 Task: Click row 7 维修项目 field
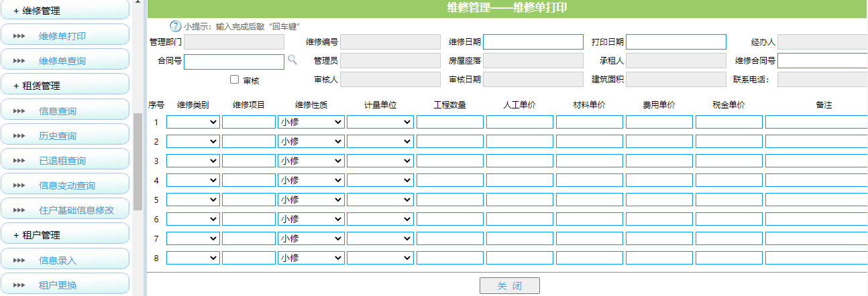coord(249,238)
